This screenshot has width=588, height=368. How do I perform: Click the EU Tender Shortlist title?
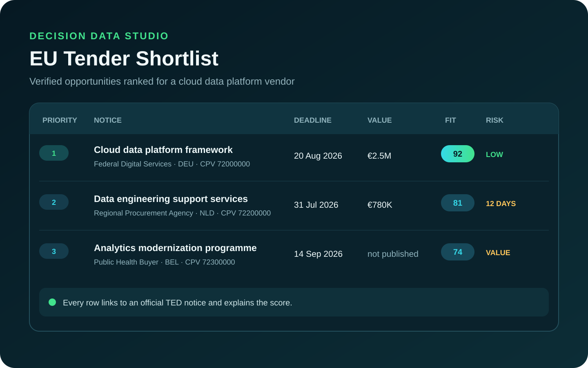coord(124,58)
